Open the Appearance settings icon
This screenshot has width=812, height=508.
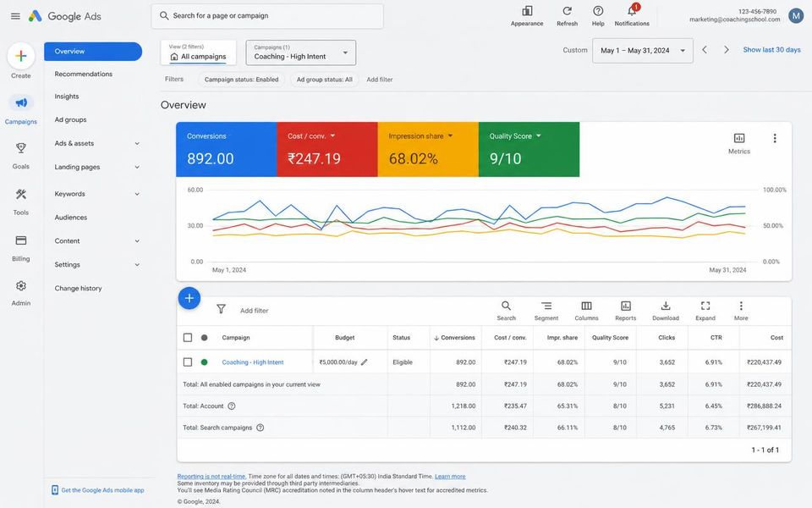[527, 11]
